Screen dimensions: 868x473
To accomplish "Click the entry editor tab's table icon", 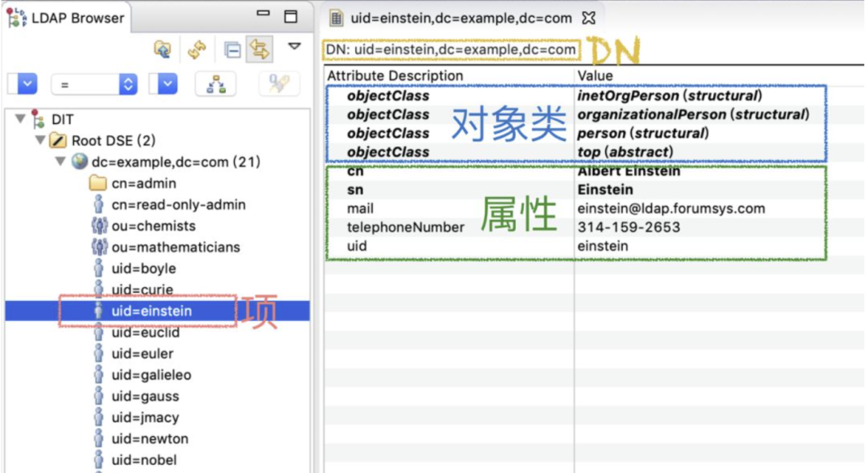I will click(x=336, y=19).
